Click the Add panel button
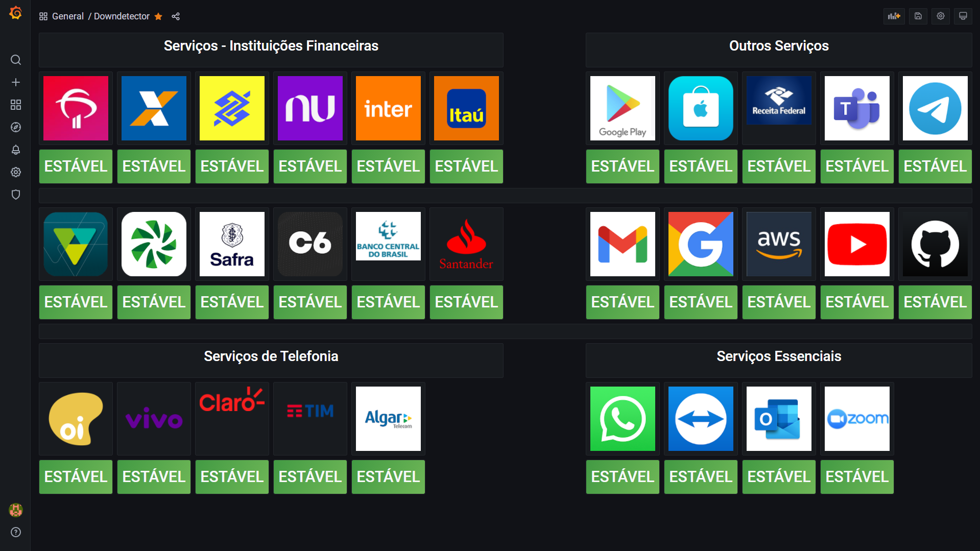The image size is (980, 551). pyautogui.click(x=894, y=16)
